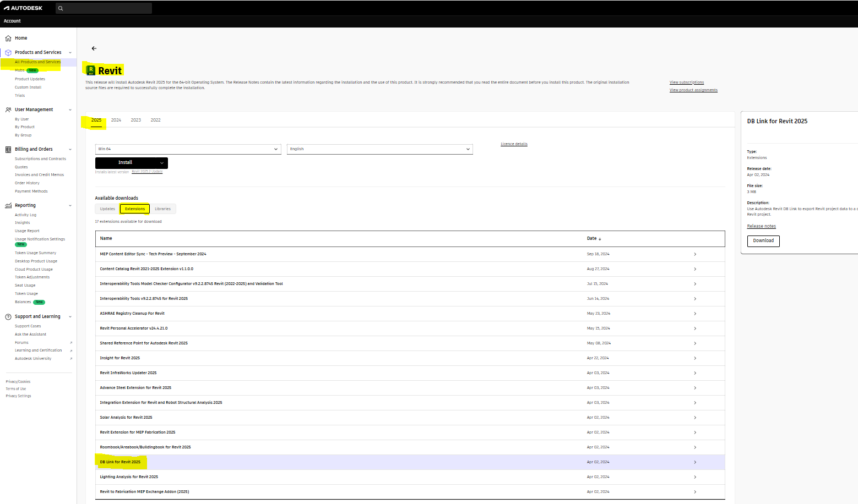Open Subscriptions and Contracts in sidebar
This screenshot has height=504, width=858.
pos(40,159)
